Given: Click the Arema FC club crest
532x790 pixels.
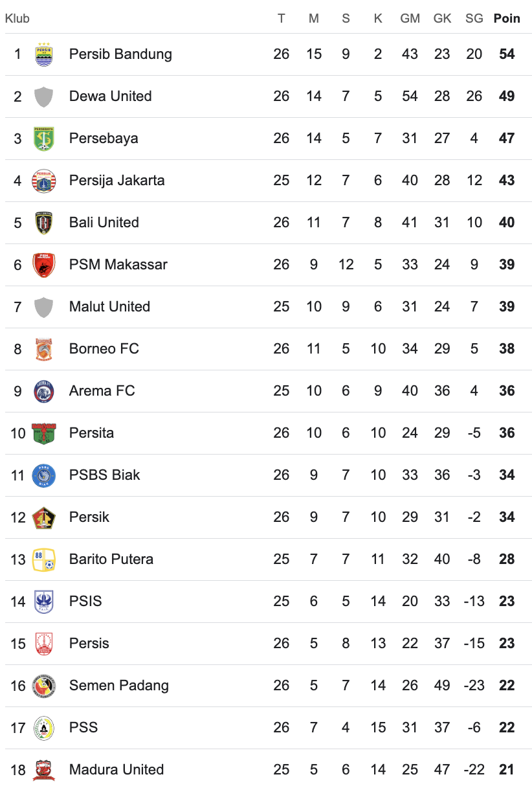Looking at the screenshot, I should [44, 391].
